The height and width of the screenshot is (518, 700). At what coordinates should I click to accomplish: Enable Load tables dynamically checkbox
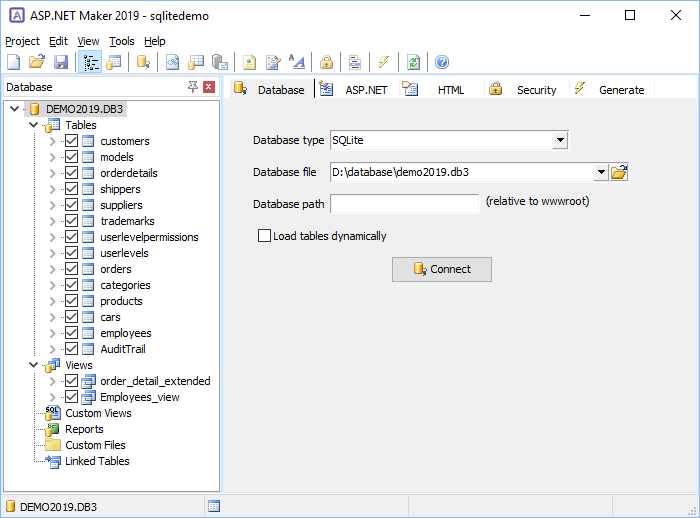(264, 235)
